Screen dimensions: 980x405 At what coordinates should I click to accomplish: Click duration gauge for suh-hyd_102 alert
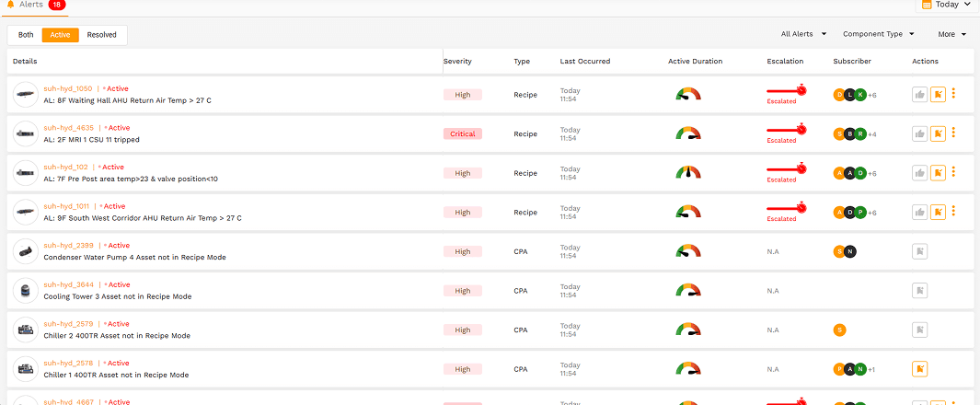(688, 172)
